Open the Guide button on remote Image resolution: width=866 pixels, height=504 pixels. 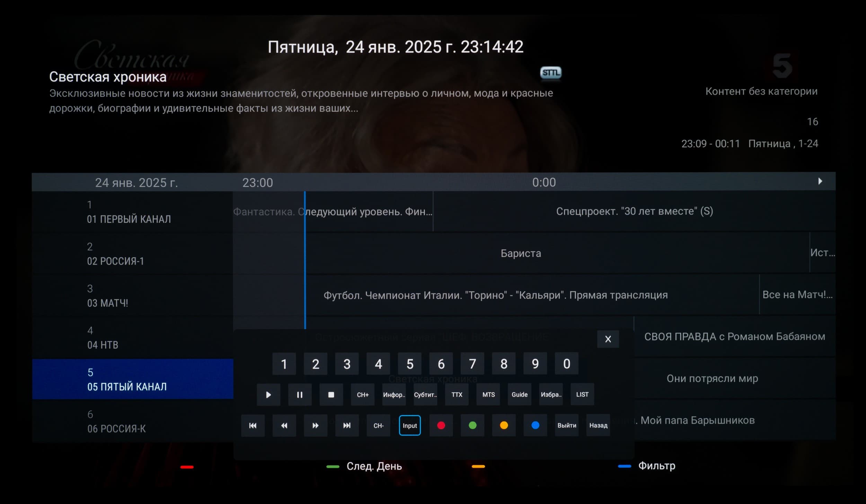(519, 395)
